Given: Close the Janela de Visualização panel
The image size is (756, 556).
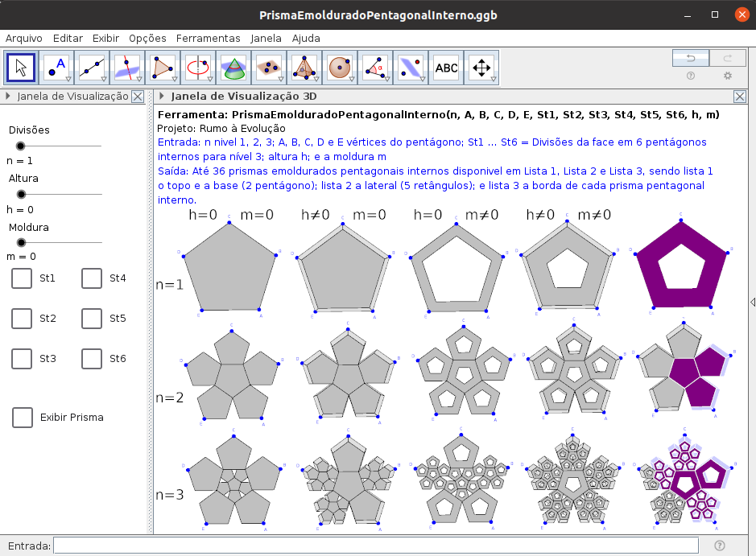Looking at the screenshot, I should pos(138,97).
